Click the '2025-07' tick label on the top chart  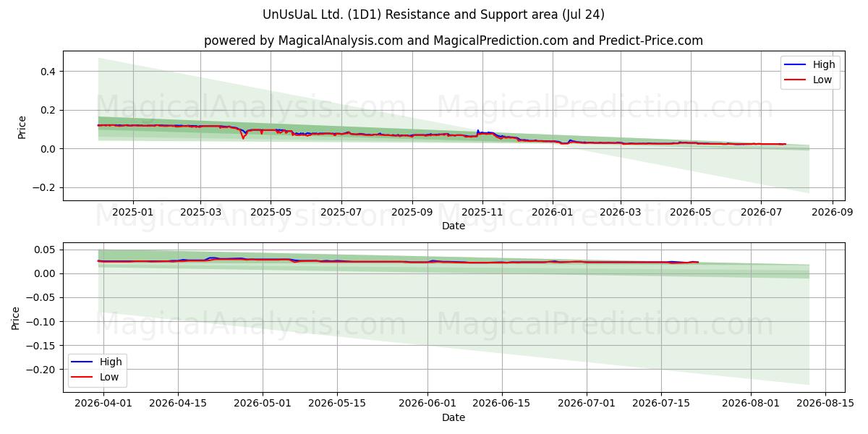pos(341,212)
